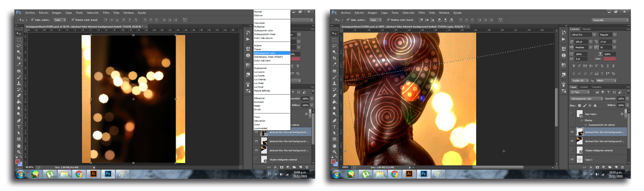
Task: Click Capa 1 layer thumbnail in right window
Action: point(580,159)
